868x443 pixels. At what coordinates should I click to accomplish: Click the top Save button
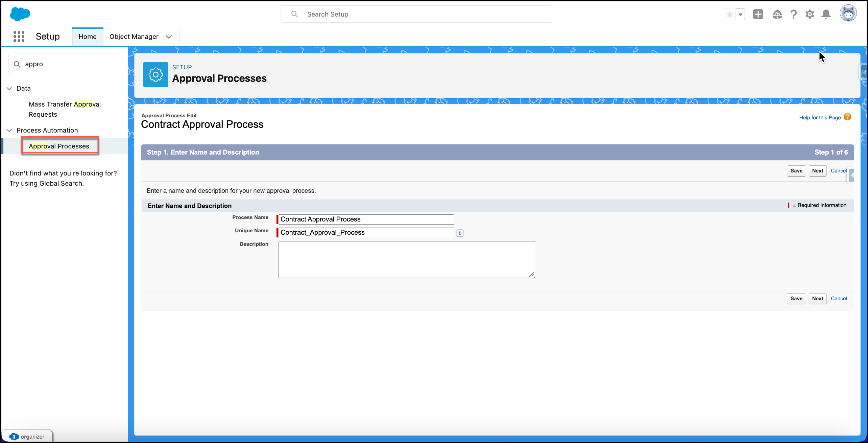796,171
